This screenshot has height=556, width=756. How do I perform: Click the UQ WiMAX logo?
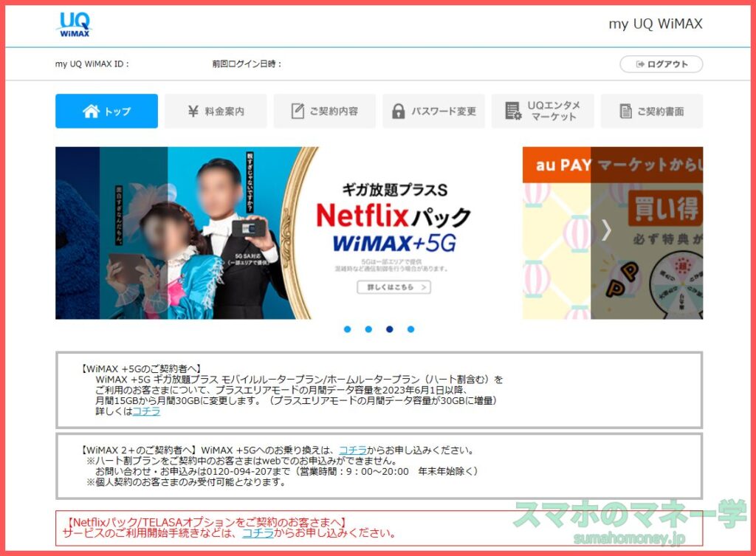click(75, 24)
